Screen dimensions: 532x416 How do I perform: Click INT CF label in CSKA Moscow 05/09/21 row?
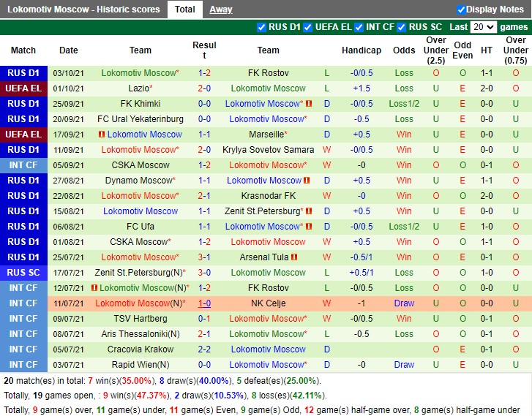pyautogui.click(x=23, y=165)
